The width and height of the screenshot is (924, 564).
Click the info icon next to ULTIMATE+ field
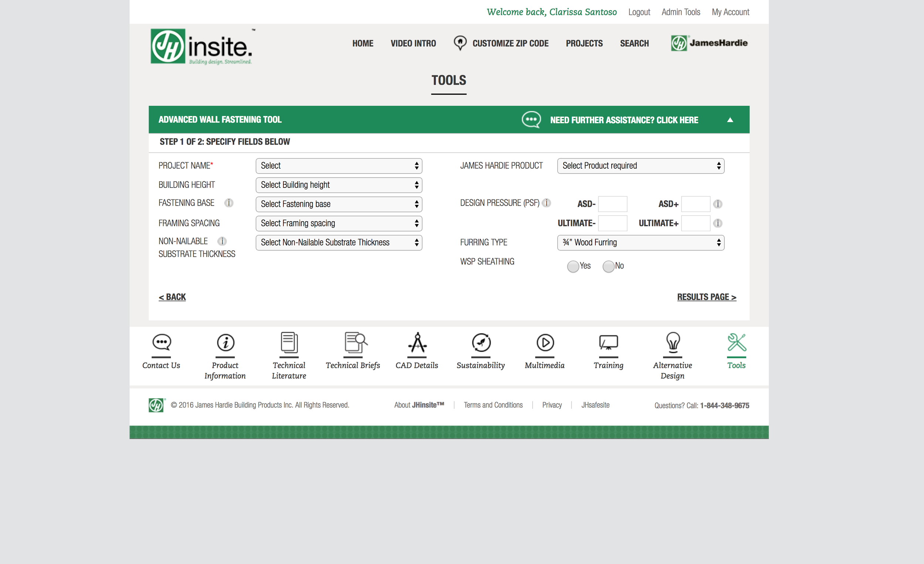[717, 223]
